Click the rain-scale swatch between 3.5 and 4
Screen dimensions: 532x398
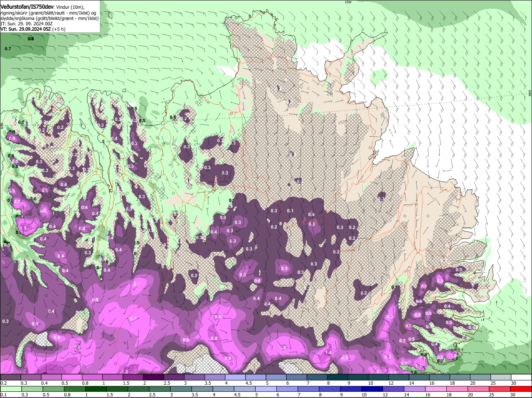[x=202, y=389]
